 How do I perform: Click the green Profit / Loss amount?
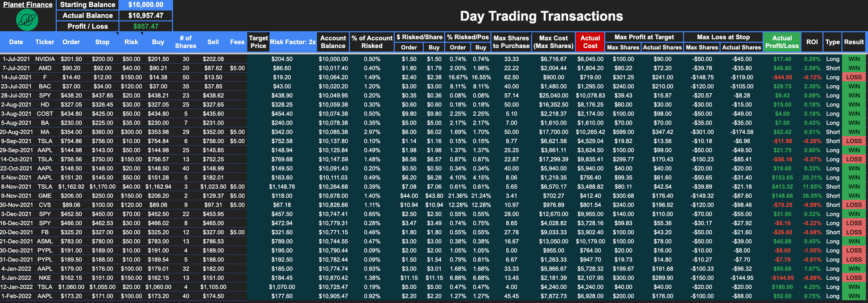145,26
